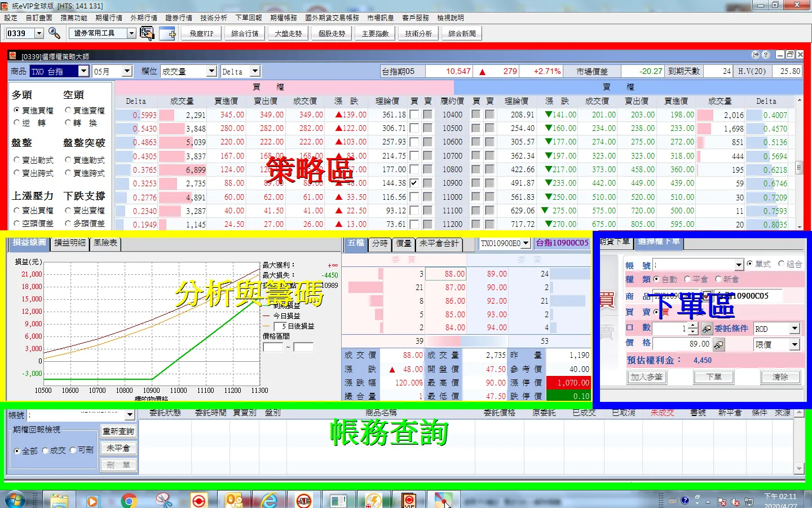Open the 限價 price type dropdown

[795, 344]
